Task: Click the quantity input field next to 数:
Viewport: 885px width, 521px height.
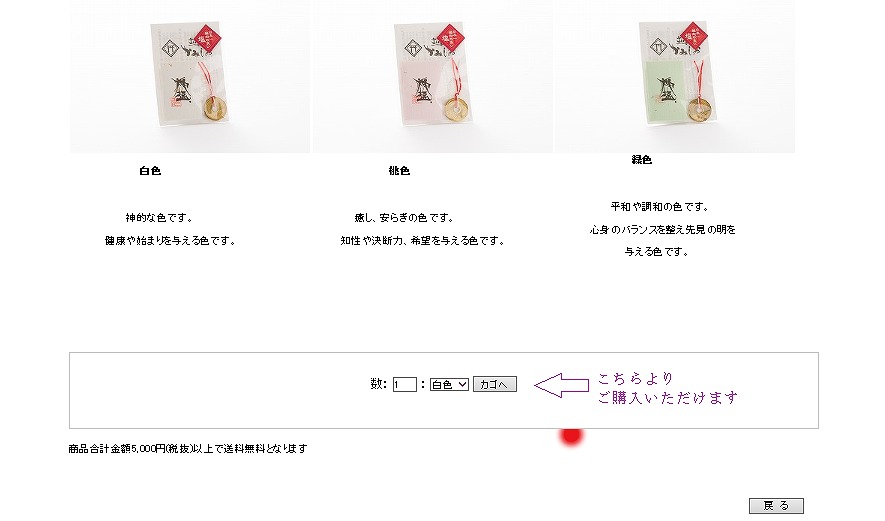Action: [405, 384]
